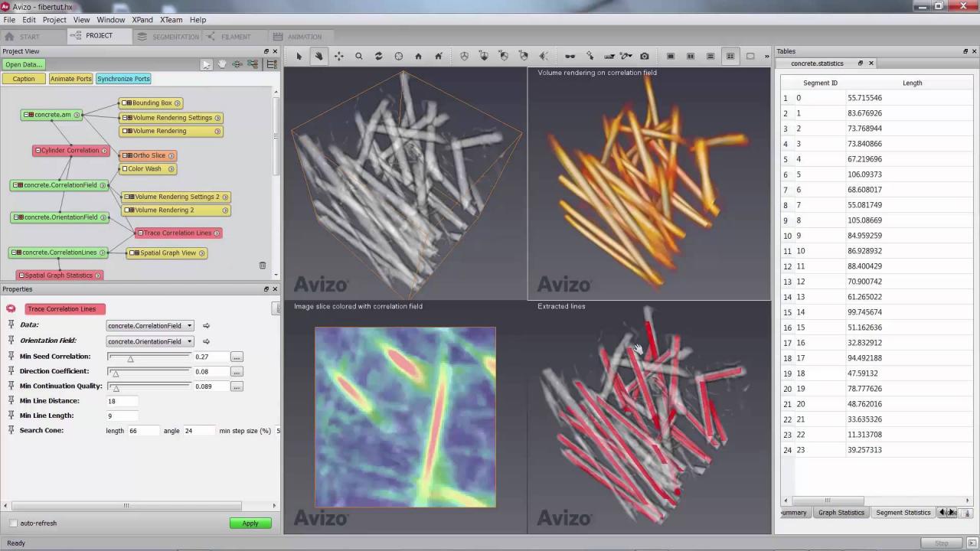Click the tree layout icon in Project View
The width and height of the screenshot is (980, 551).
[x=253, y=65]
